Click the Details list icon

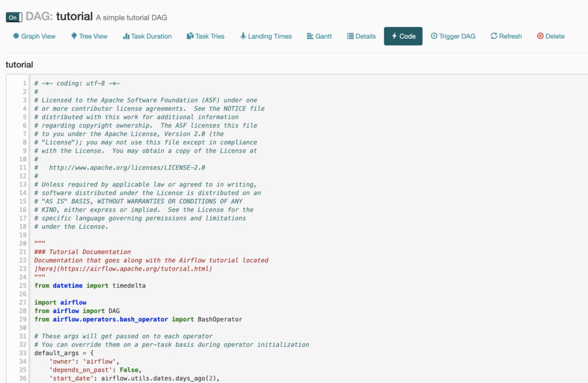coord(350,36)
